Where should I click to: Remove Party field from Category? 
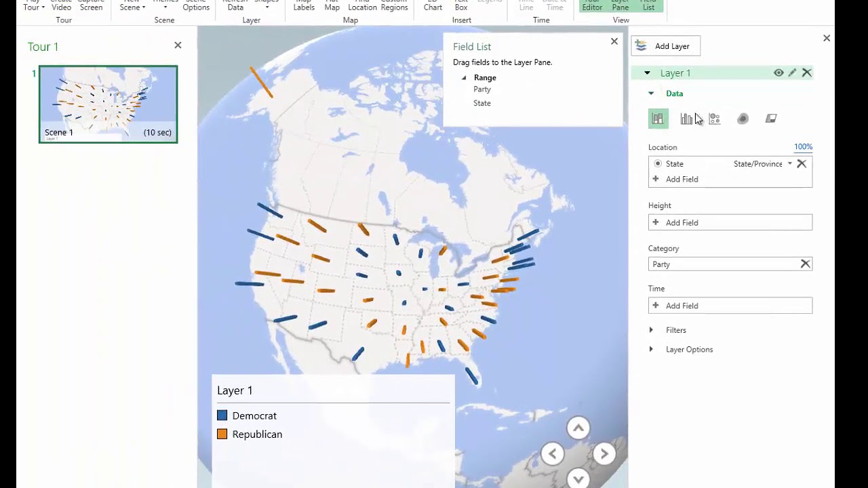point(805,264)
